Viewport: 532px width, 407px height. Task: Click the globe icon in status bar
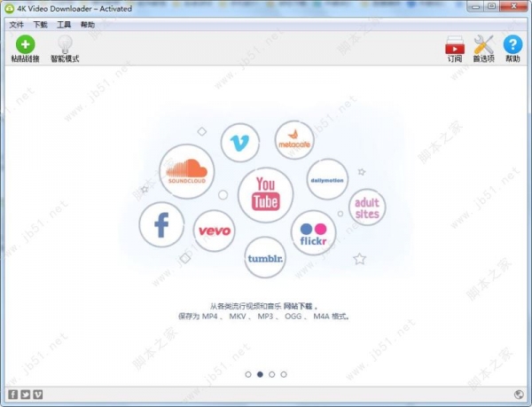click(519, 394)
